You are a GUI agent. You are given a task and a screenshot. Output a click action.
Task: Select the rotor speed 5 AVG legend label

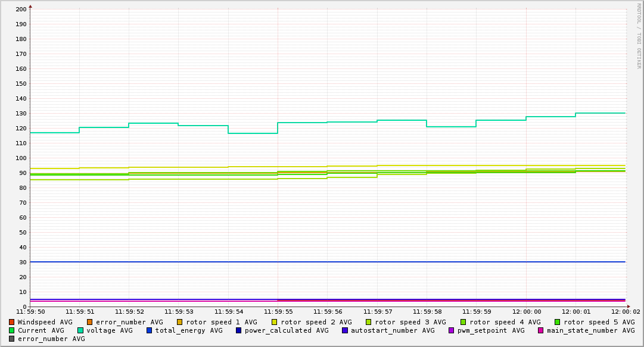pyautogui.click(x=599, y=323)
